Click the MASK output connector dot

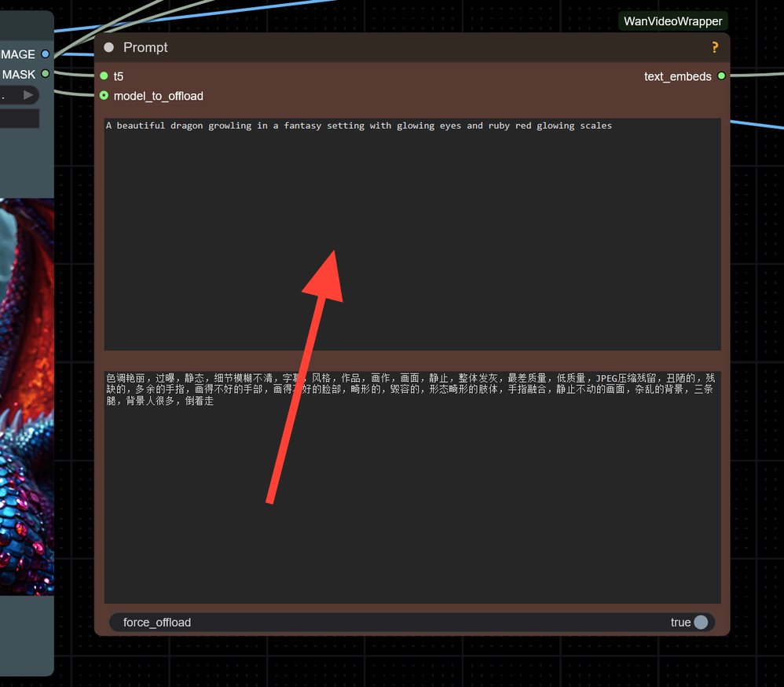point(45,74)
